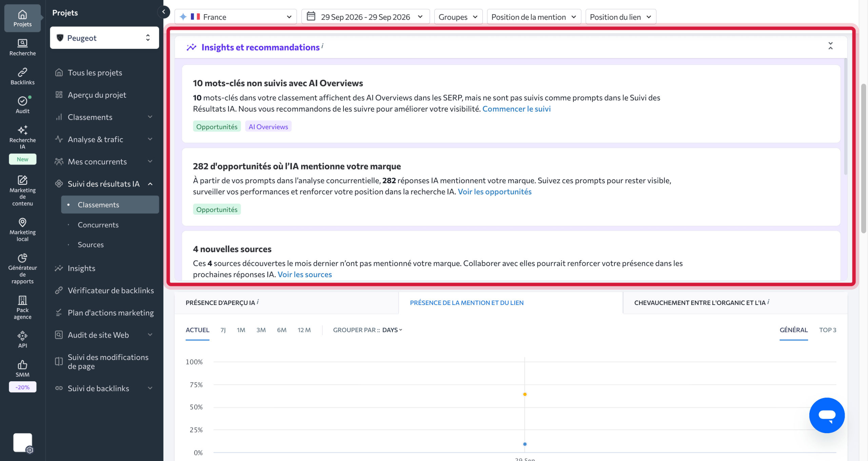Viewport: 868px width, 461px height.
Task: Expand Analyse & trafic menu
Action: 150,139
